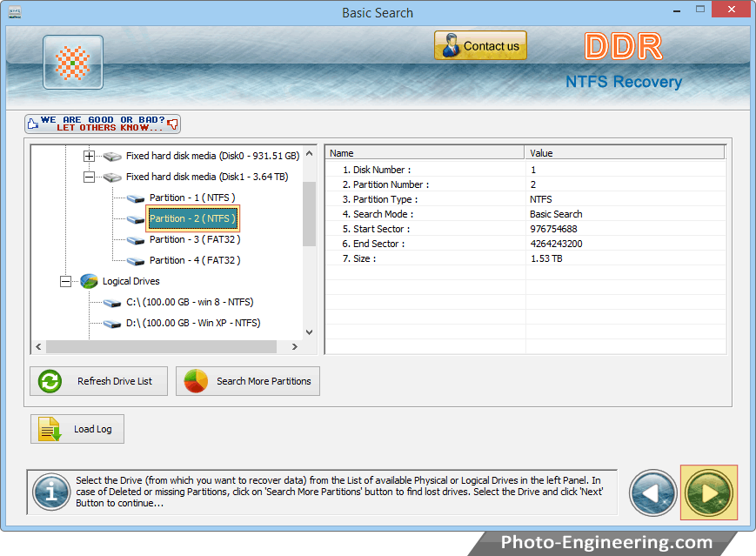Click the 'We are good or bad' feedback banner

103,124
